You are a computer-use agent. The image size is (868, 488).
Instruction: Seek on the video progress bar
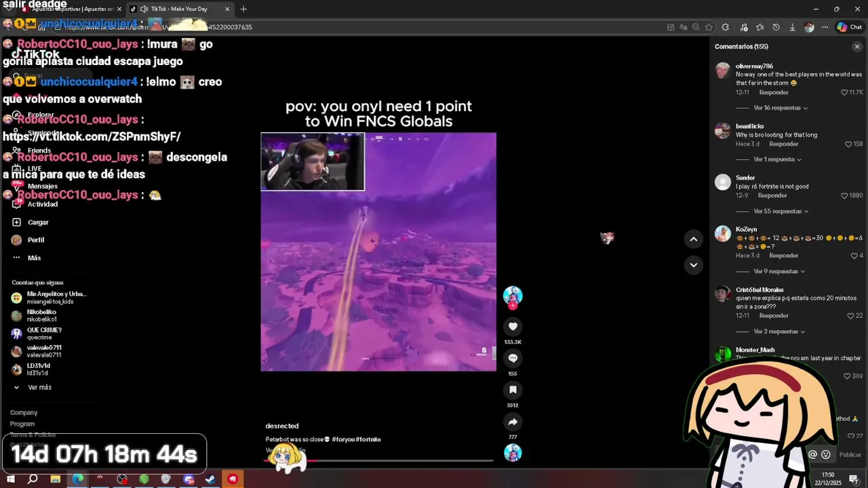tap(378, 461)
